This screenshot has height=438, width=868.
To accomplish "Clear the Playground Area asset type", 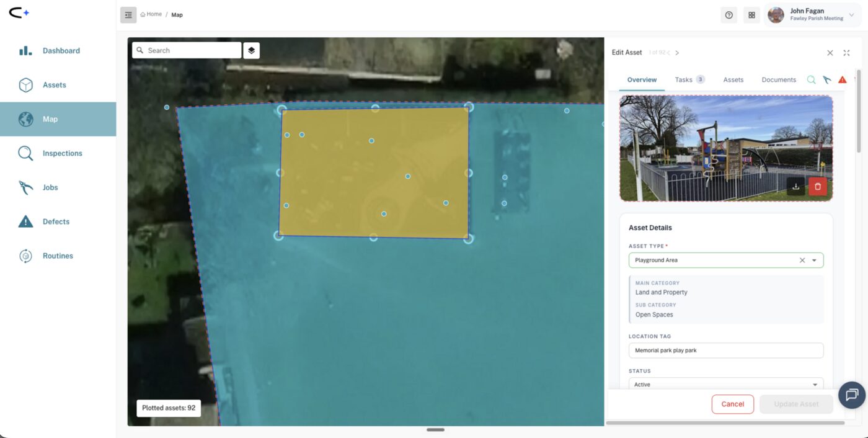I will [x=802, y=260].
